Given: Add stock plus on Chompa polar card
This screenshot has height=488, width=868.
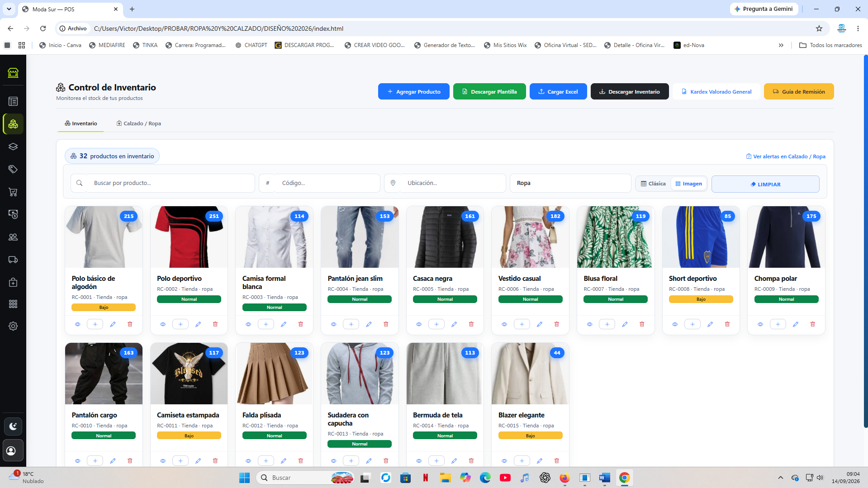Looking at the screenshot, I should [x=778, y=324].
